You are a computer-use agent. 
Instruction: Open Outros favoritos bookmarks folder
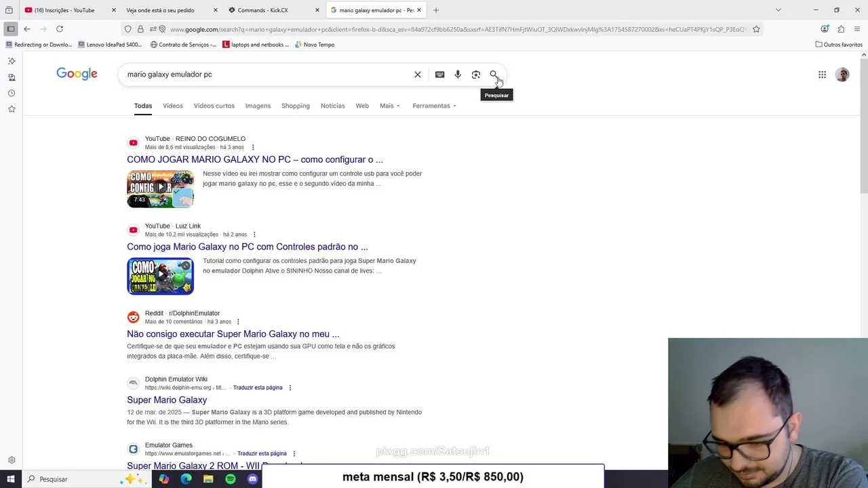tap(839, 45)
